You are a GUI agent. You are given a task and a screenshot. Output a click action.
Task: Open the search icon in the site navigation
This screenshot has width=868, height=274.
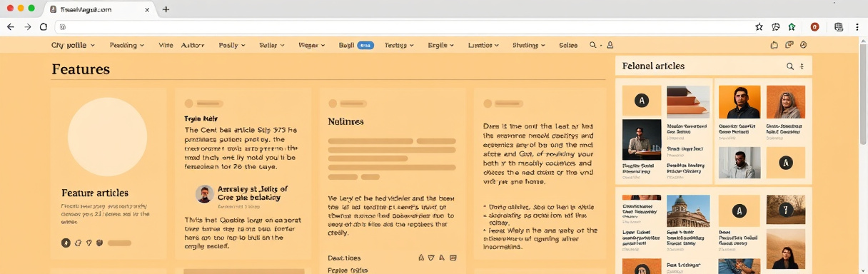[x=592, y=45]
